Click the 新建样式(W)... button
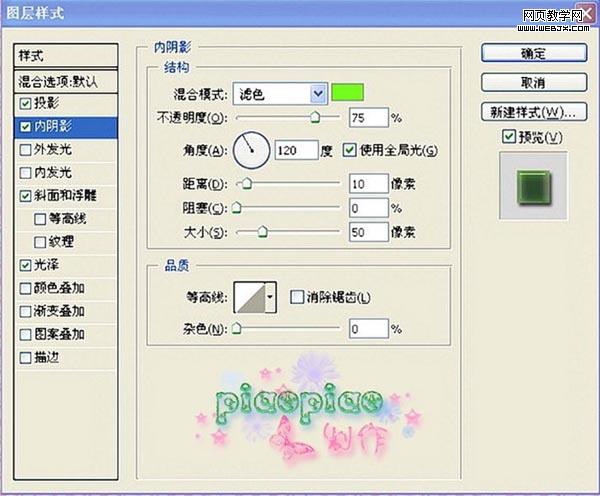The width and height of the screenshot is (600, 496). 534,112
